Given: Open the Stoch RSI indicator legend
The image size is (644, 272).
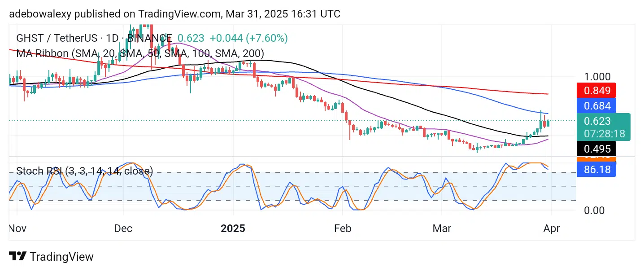Looking at the screenshot, I should point(84,171).
